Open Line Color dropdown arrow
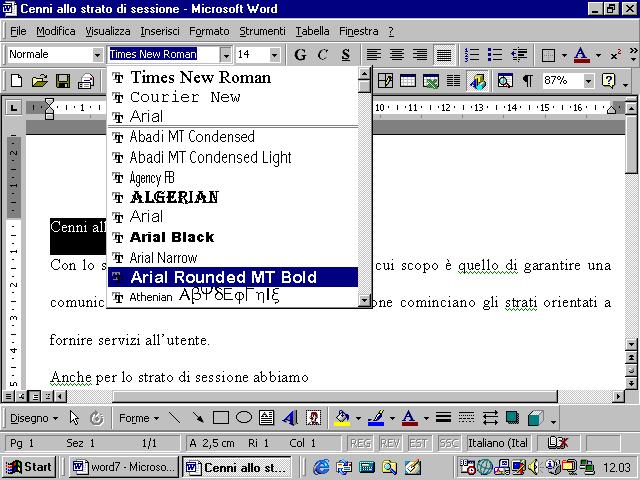640x480 pixels. pos(392,418)
